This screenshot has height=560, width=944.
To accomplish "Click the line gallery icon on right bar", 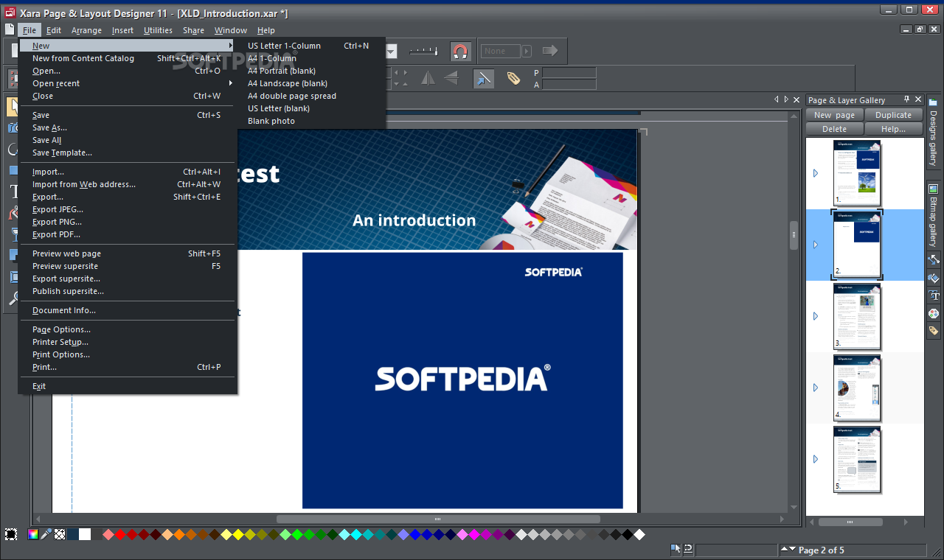I will click(x=933, y=259).
